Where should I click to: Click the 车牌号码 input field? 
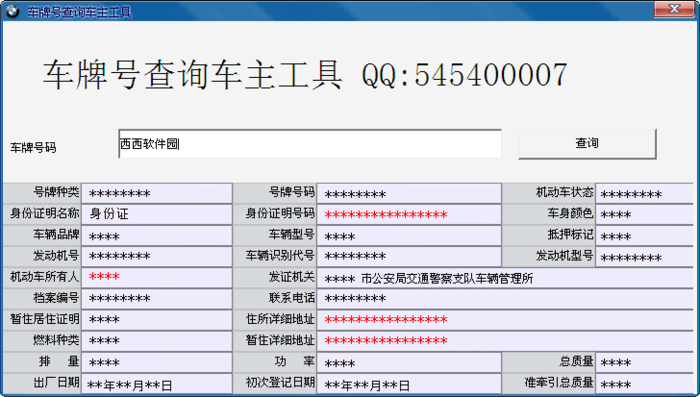[310, 144]
